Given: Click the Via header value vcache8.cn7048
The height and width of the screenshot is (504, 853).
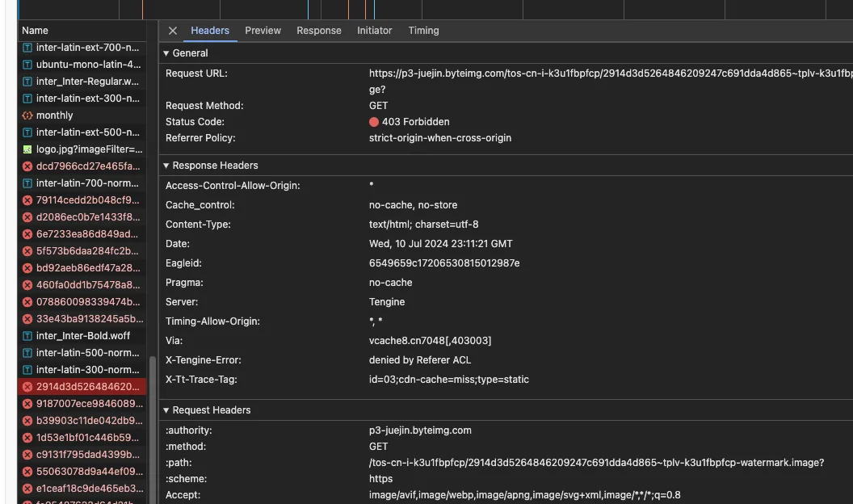Looking at the screenshot, I should 430,341.
